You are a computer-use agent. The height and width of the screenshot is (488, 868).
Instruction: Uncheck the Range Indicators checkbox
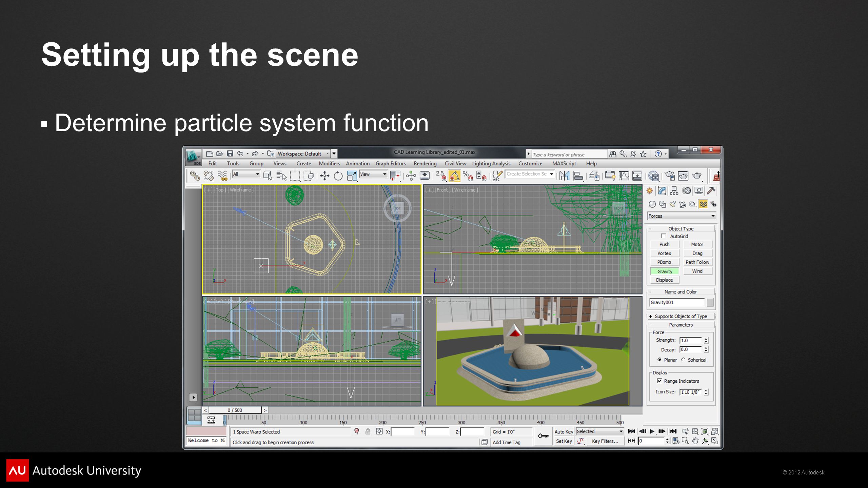(659, 381)
